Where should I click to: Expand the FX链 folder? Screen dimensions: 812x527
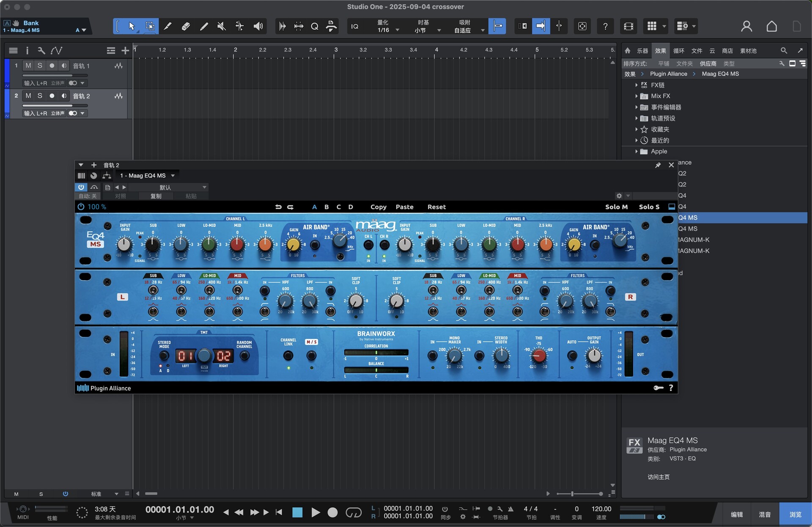coord(636,85)
